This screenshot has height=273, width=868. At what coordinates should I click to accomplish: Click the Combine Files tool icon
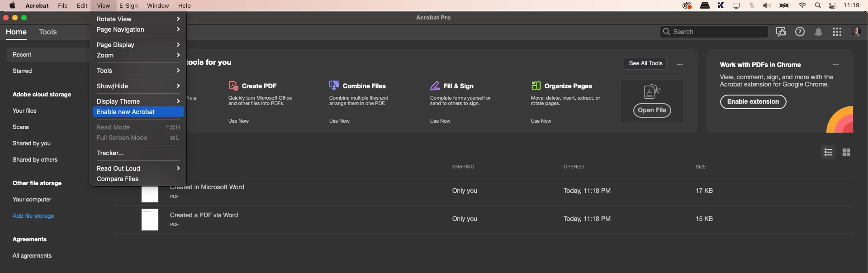[x=334, y=86]
